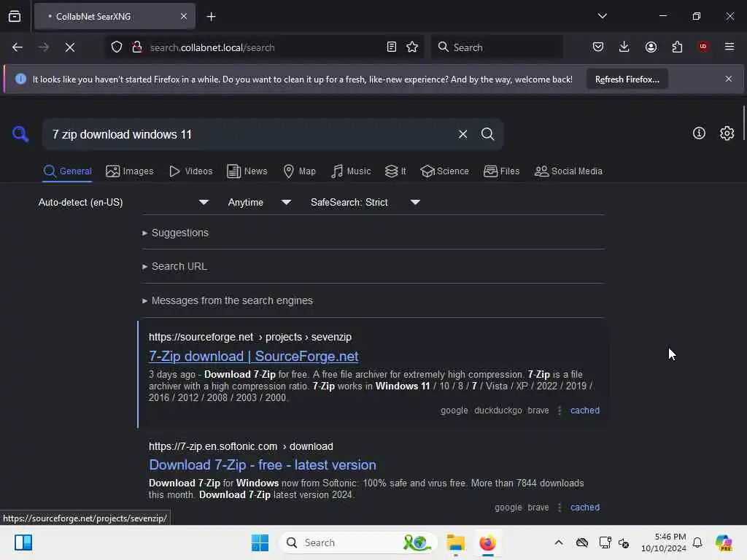Open cached version of SourceForge result
This screenshot has height=560, width=747.
[584, 411]
